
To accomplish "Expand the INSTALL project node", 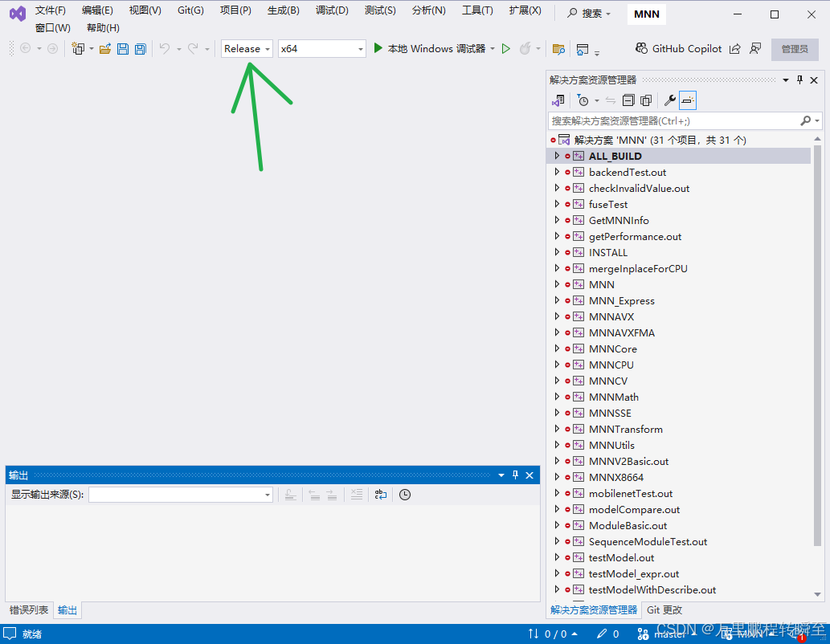I will pyautogui.click(x=557, y=252).
